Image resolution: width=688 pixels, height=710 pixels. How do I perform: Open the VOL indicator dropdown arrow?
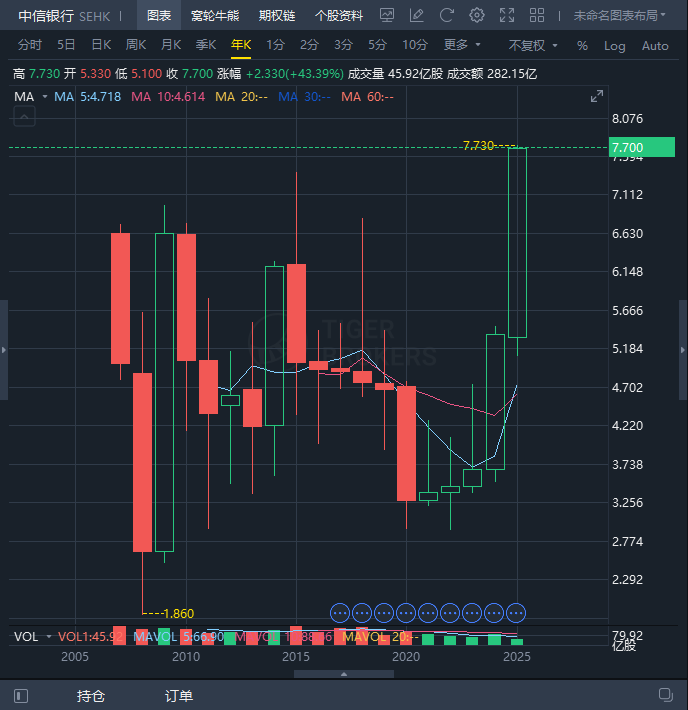click(49, 637)
